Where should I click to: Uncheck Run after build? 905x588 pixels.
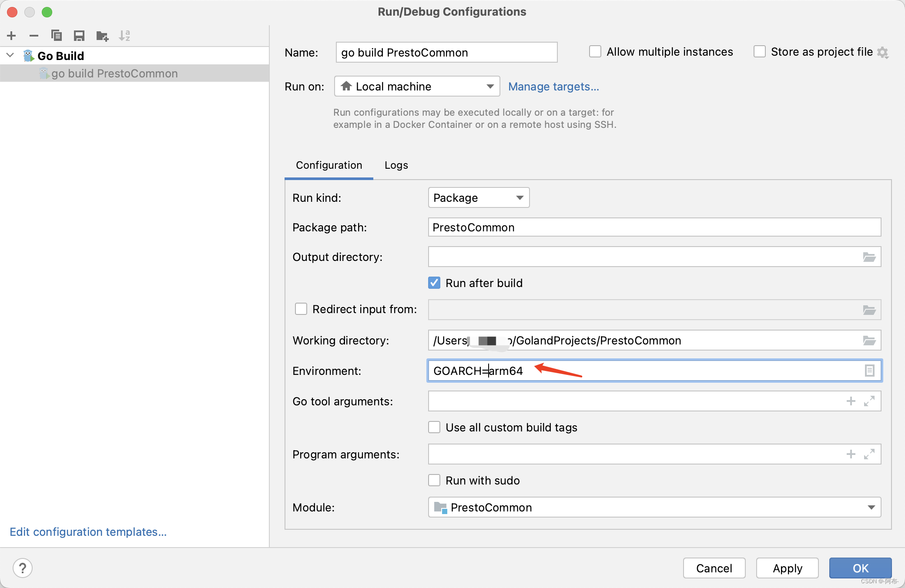pos(434,283)
